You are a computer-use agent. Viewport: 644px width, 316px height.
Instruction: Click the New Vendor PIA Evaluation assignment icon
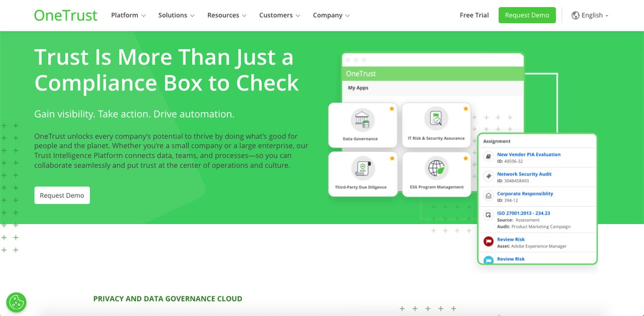[487, 156]
